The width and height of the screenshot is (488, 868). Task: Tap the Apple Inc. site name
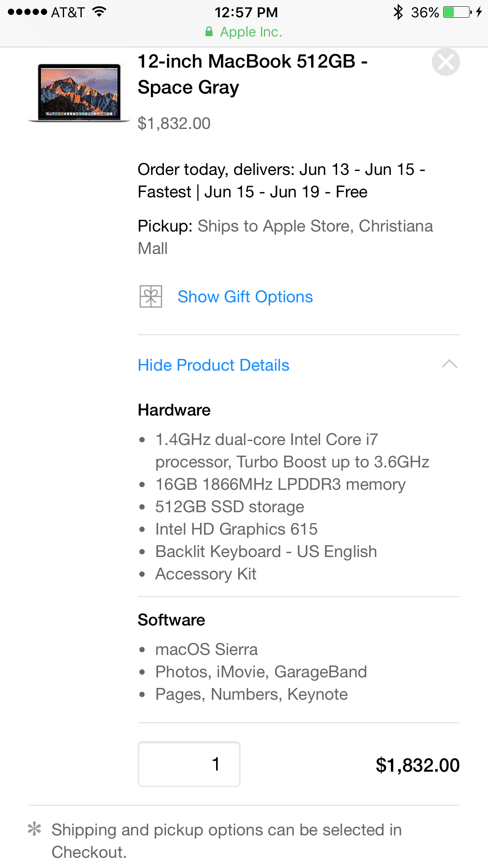click(x=251, y=32)
